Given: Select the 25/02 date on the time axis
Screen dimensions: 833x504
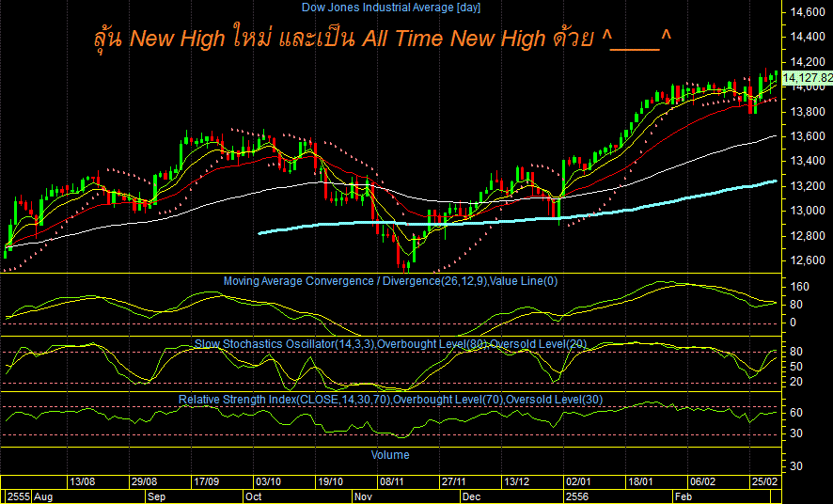Looking at the screenshot, I should point(764,481).
